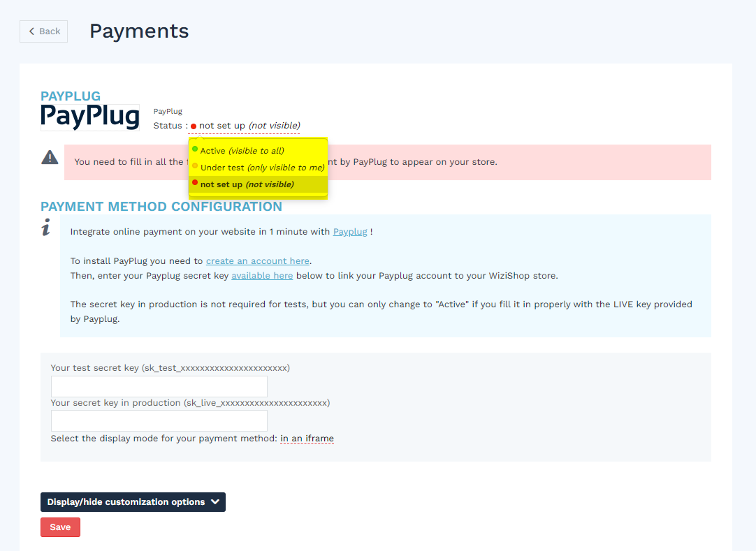This screenshot has height=551, width=756.
Task: Click the 'Your secret key in production' label
Action: pyautogui.click(x=191, y=403)
